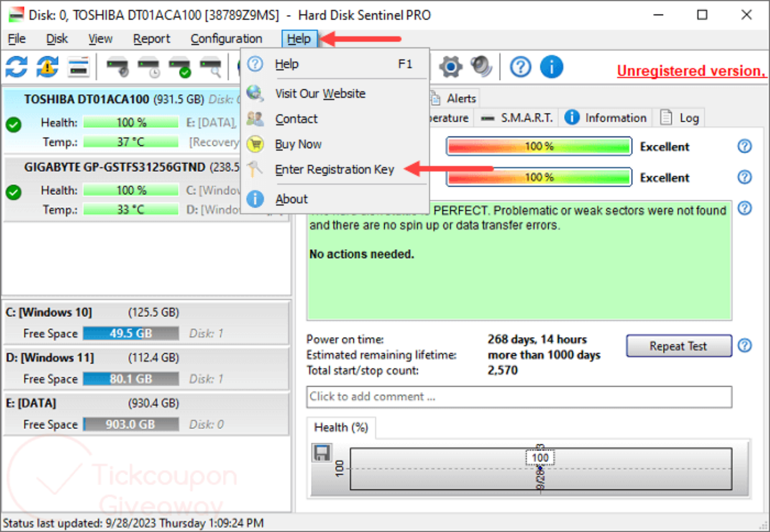
Task: Click the comment input field
Action: point(519,396)
